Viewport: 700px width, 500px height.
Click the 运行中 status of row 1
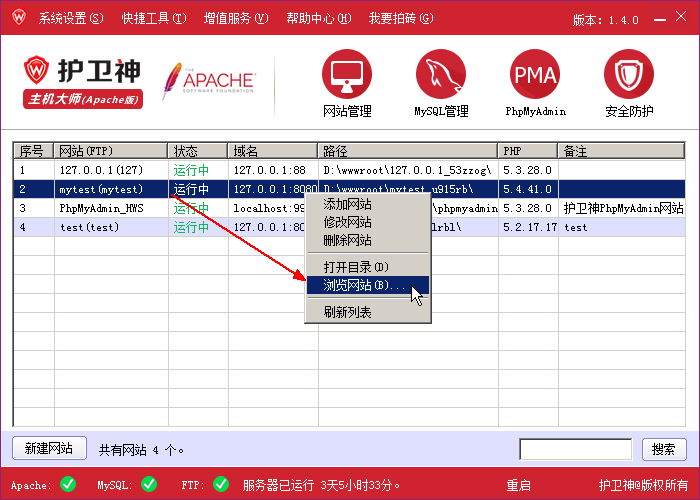point(191,170)
